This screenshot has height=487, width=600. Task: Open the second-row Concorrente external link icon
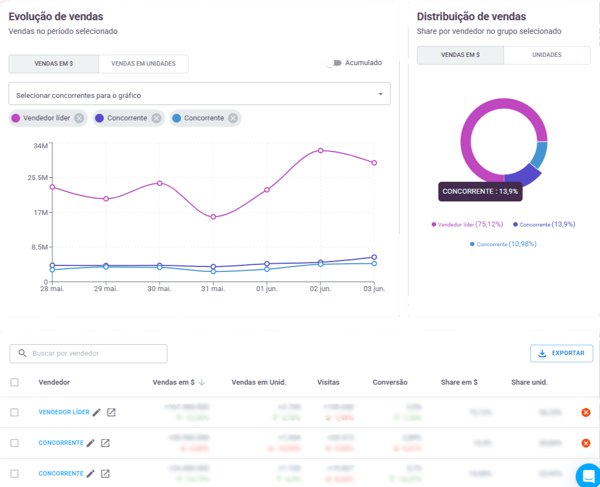tap(105, 443)
